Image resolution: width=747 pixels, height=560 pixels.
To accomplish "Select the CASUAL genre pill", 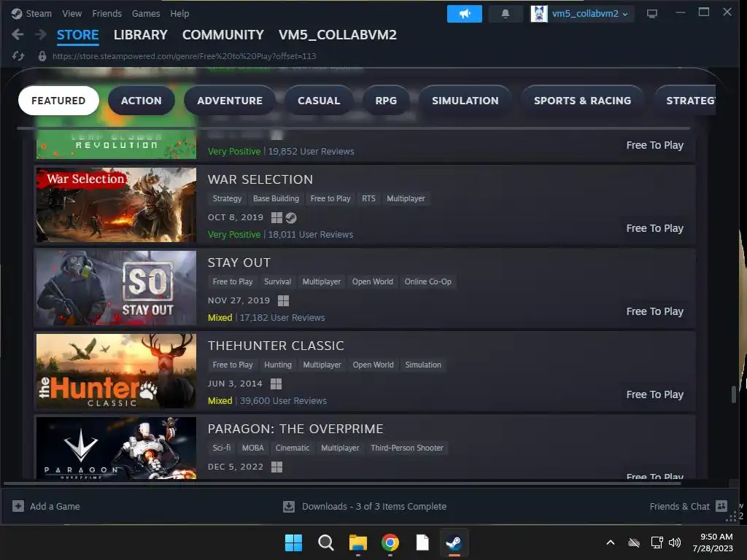I will (319, 101).
